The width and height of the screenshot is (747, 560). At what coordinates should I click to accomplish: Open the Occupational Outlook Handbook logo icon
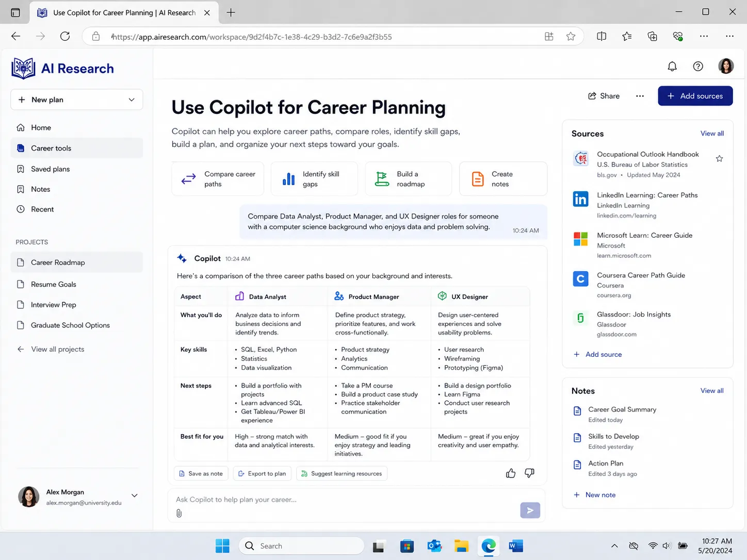(x=581, y=158)
